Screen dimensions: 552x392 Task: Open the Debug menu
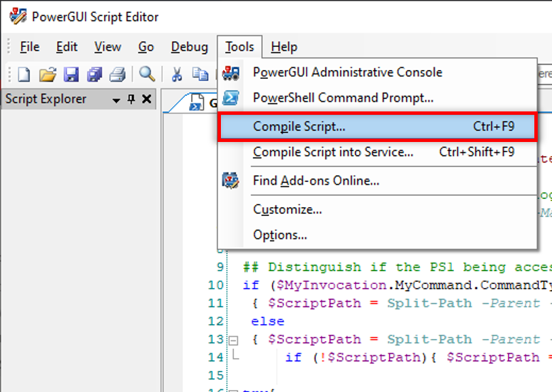[190, 47]
